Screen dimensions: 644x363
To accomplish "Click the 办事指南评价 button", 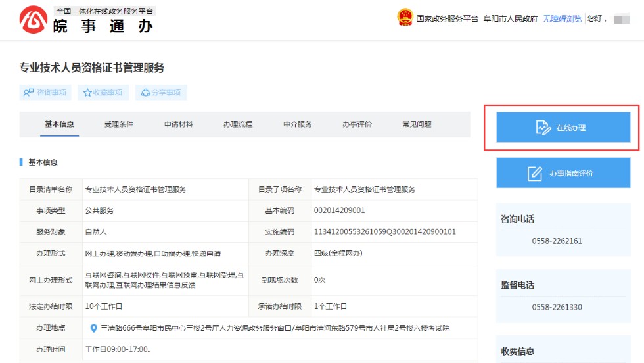I will point(563,174).
